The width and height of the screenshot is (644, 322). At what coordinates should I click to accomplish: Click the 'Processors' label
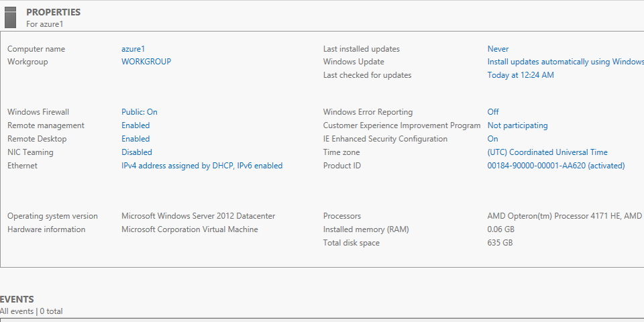(342, 216)
